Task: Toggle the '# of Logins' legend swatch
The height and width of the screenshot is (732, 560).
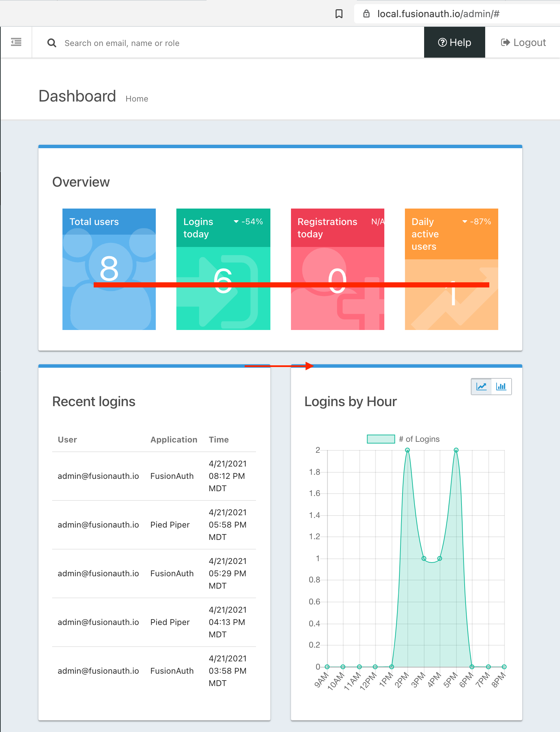Action: pyautogui.click(x=381, y=439)
